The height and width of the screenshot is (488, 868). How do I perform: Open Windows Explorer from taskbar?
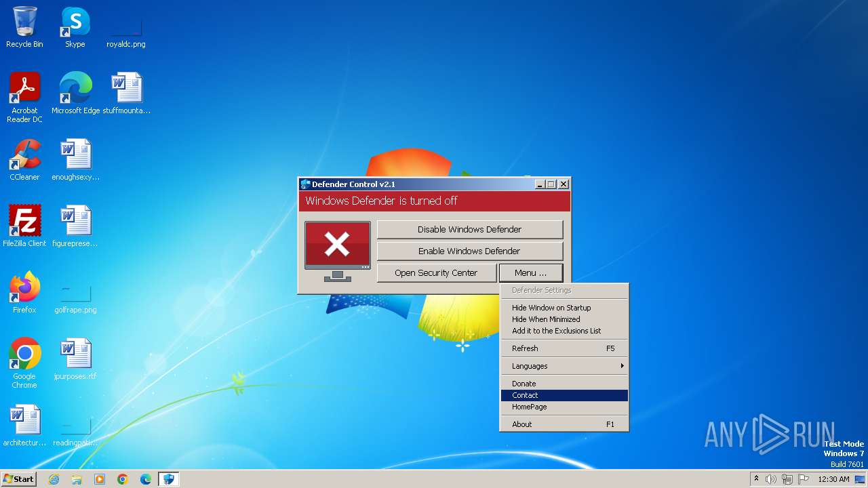click(x=77, y=479)
